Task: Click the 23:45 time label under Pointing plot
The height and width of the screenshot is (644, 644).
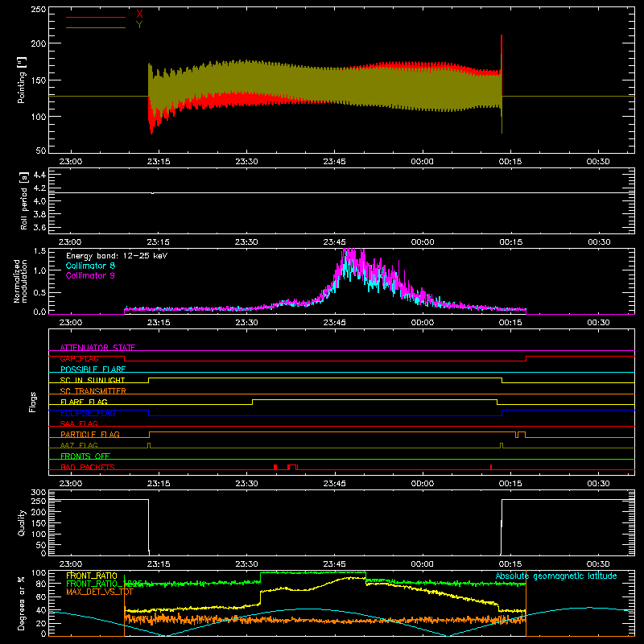Action: (x=334, y=162)
